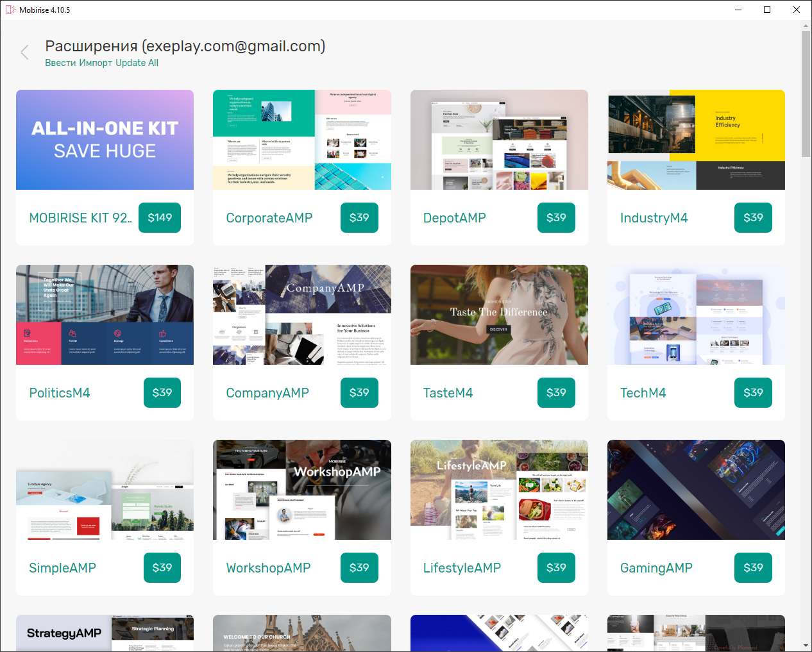Click the DepotAMP title text
The width and height of the screenshot is (812, 652).
pyautogui.click(x=455, y=218)
